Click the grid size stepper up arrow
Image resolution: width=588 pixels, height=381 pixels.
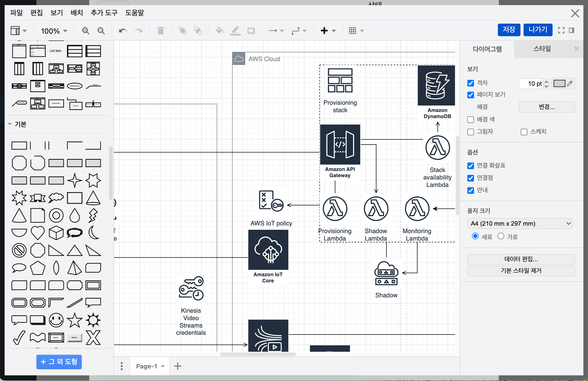[x=546, y=81]
